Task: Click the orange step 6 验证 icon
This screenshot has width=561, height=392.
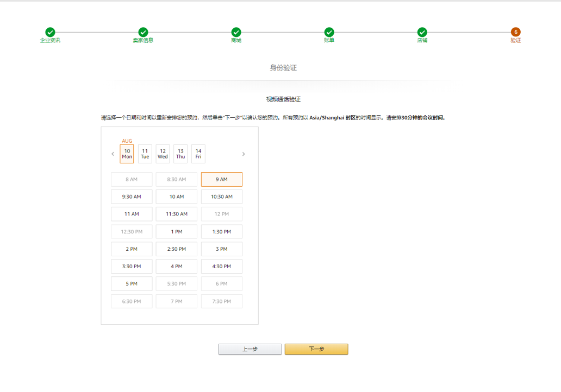Action: point(515,31)
